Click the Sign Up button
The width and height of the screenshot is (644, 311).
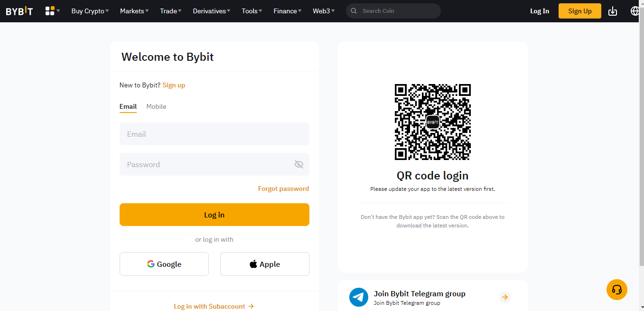click(579, 10)
